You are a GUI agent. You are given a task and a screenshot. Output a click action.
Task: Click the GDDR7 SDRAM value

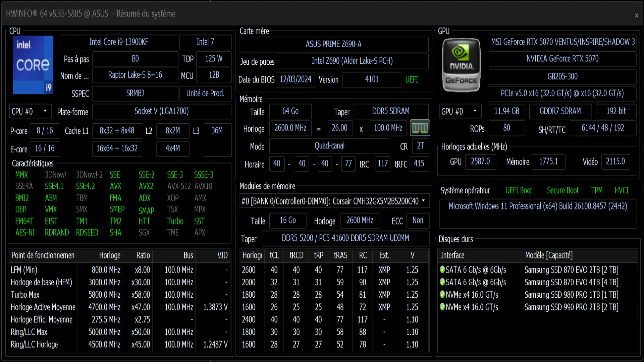(x=560, y=111)
